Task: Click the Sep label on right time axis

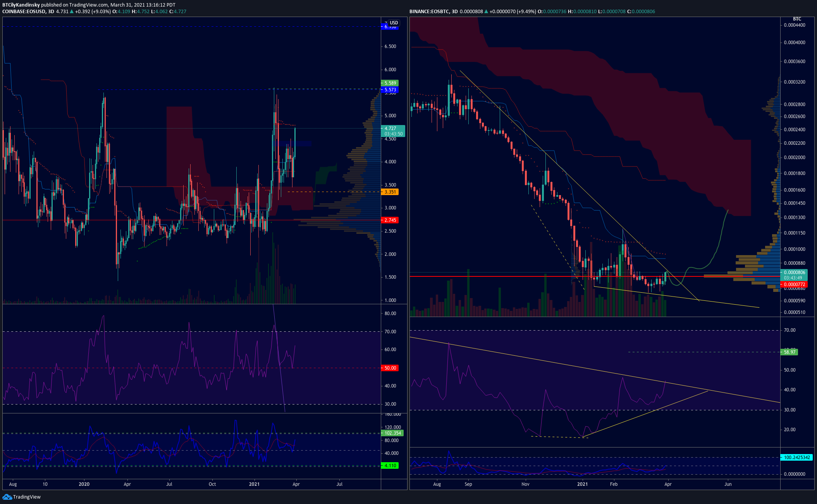Action: click(468, 484)
